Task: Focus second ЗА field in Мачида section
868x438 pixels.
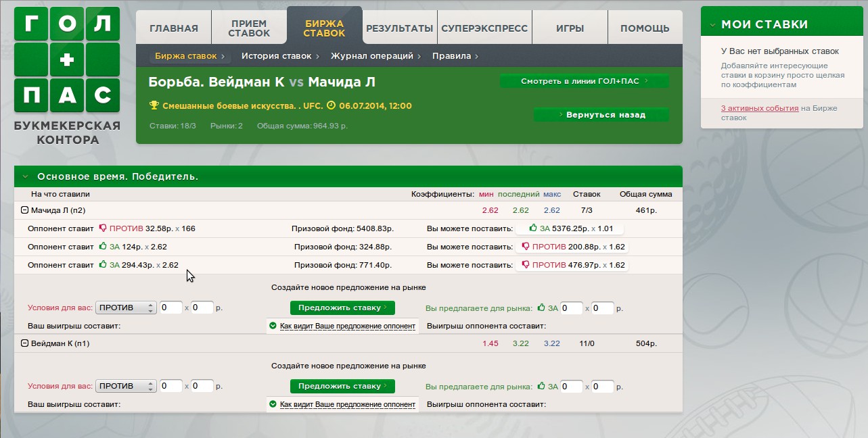Action: (x=603, y=308)
